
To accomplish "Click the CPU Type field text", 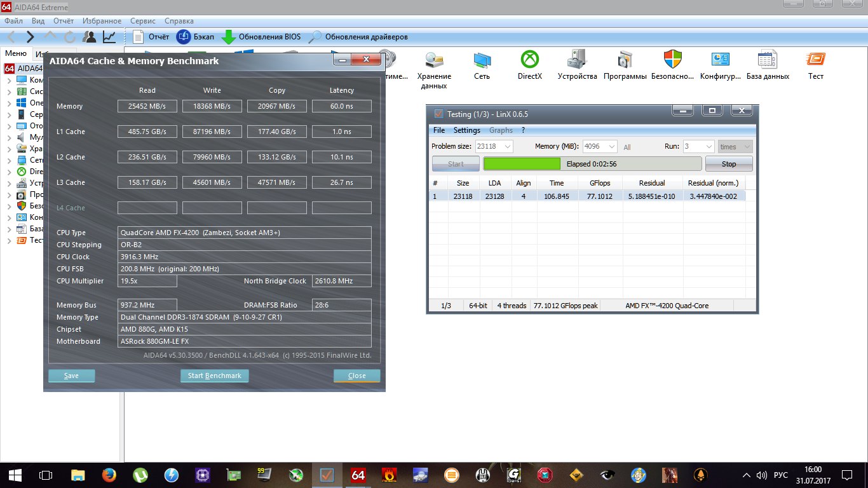I will (245, 233).
